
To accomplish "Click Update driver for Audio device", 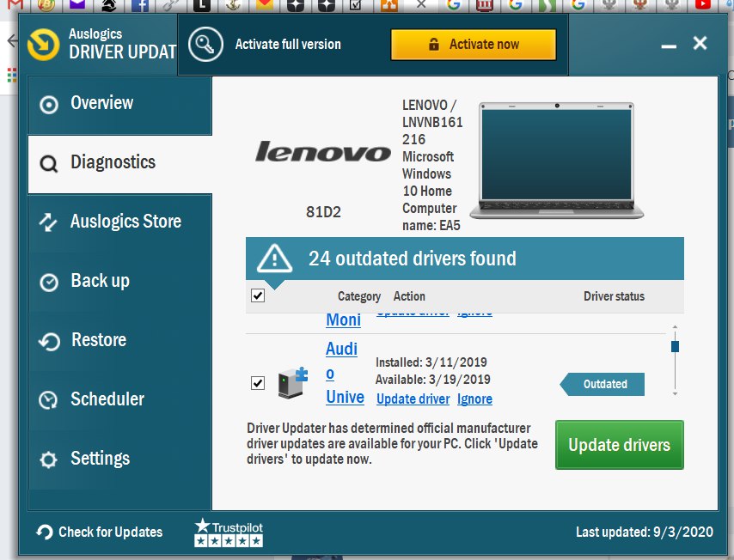I will pos(413,399).
